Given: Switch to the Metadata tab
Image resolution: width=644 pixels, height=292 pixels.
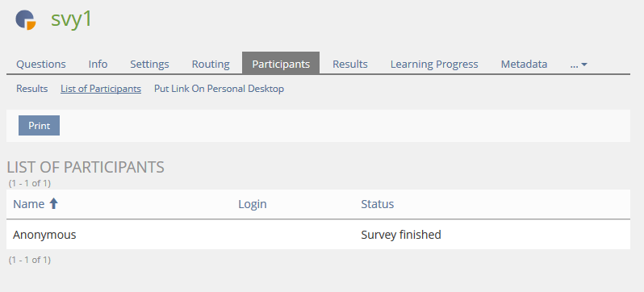Looking at the screenshot, I should coord(524,64).
